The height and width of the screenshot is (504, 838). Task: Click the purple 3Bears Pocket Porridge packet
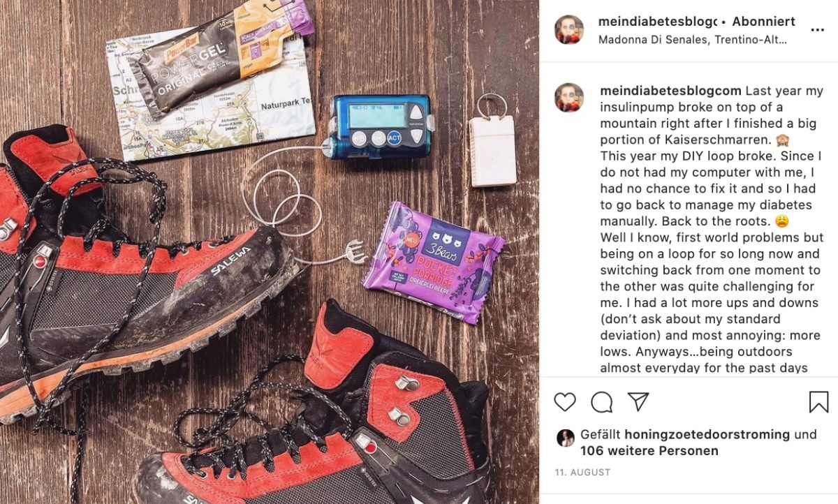pyautogui.click(x=432, y=262)
